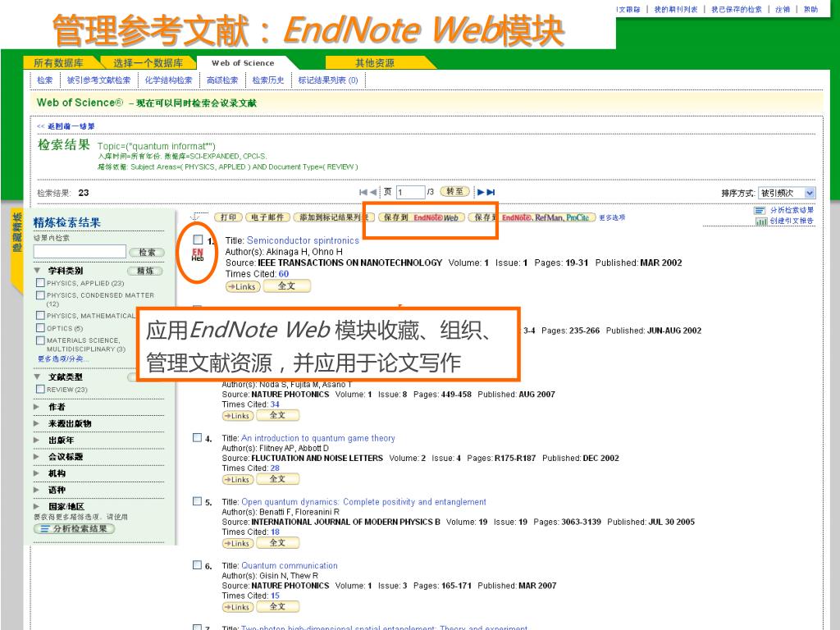Tick checkbox for record 6 Quantum communication
Screen dimensions: 840x630
coord(197,565)
